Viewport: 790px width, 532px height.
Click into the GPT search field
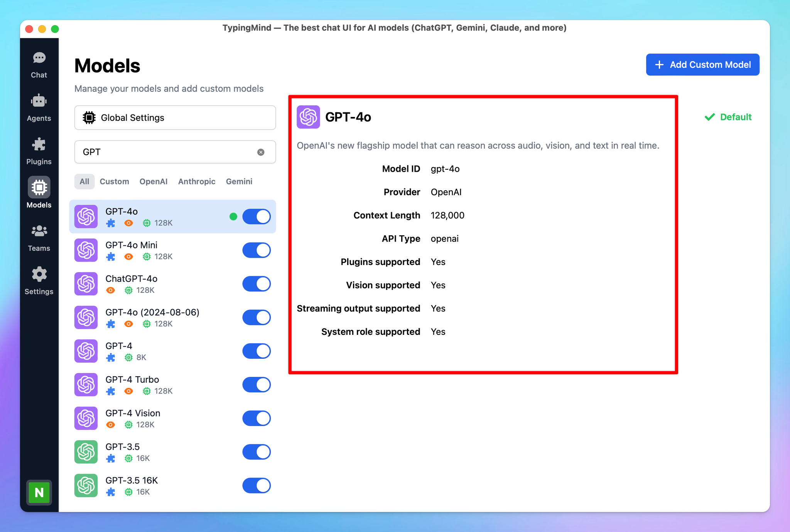(175, 152)
